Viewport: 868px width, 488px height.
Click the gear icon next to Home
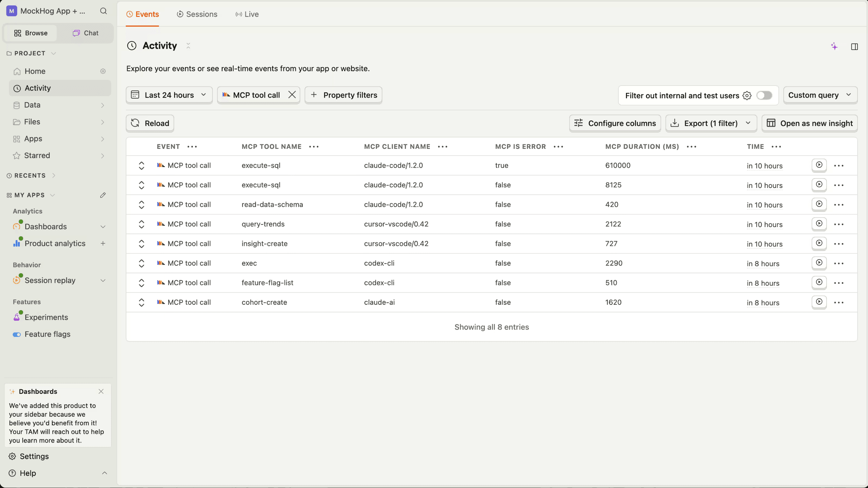click(103, 71)
